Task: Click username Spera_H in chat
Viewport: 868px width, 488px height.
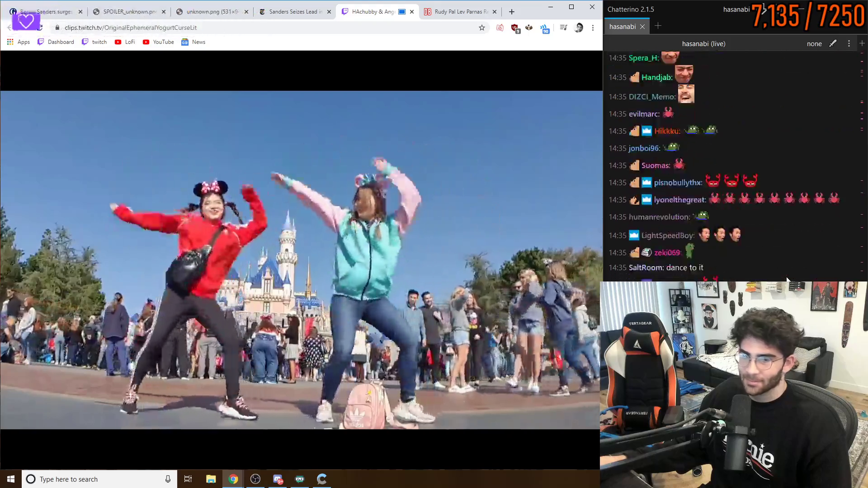Action: click(x=644, y=58)
